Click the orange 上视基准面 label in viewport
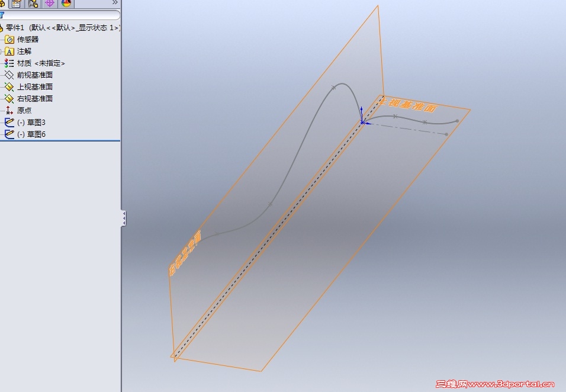Image resolution: width=566 pixels, height=392 pixels. pos(407,105)
